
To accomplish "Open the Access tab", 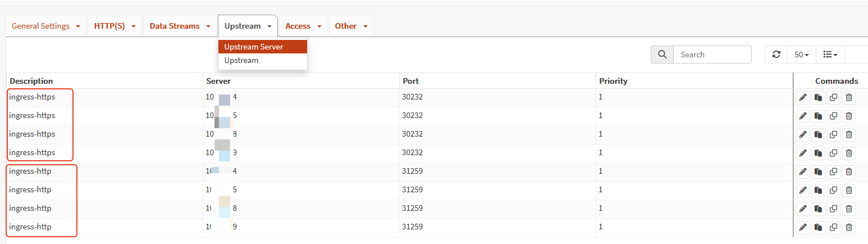I will (x=303, y=26).
